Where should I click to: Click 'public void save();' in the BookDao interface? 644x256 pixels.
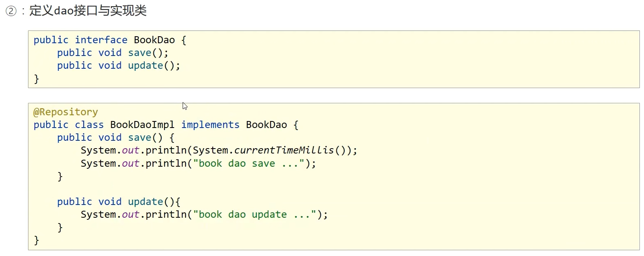pos(113,53)
